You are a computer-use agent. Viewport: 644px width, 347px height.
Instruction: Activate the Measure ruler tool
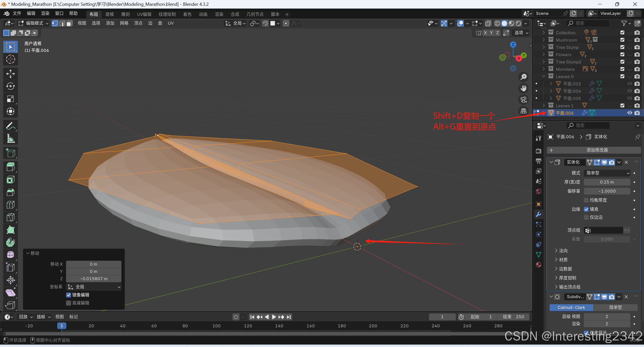coord(10,138)
